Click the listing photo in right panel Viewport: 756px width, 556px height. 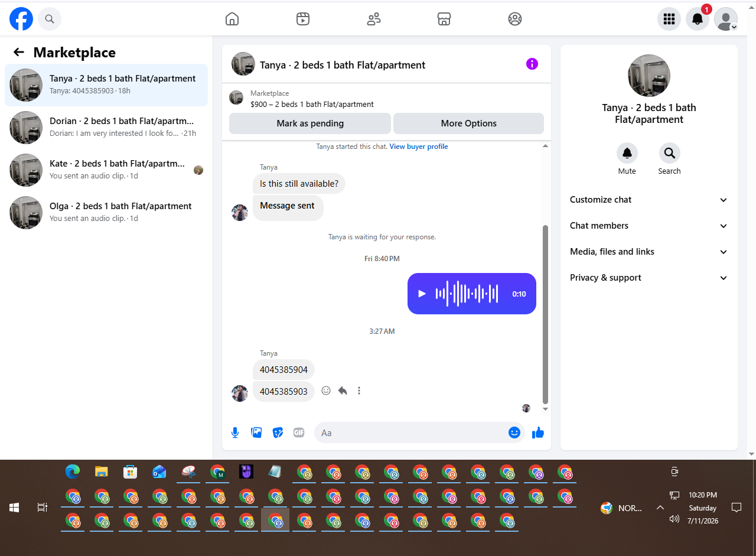click(x=649, y=76)
